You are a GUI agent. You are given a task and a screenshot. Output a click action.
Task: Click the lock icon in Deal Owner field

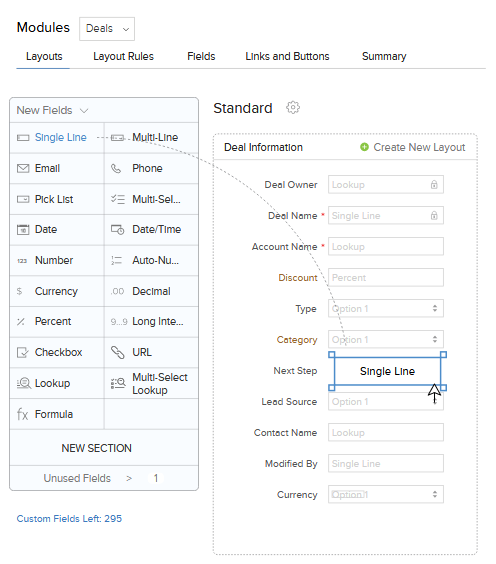point(434,185)
